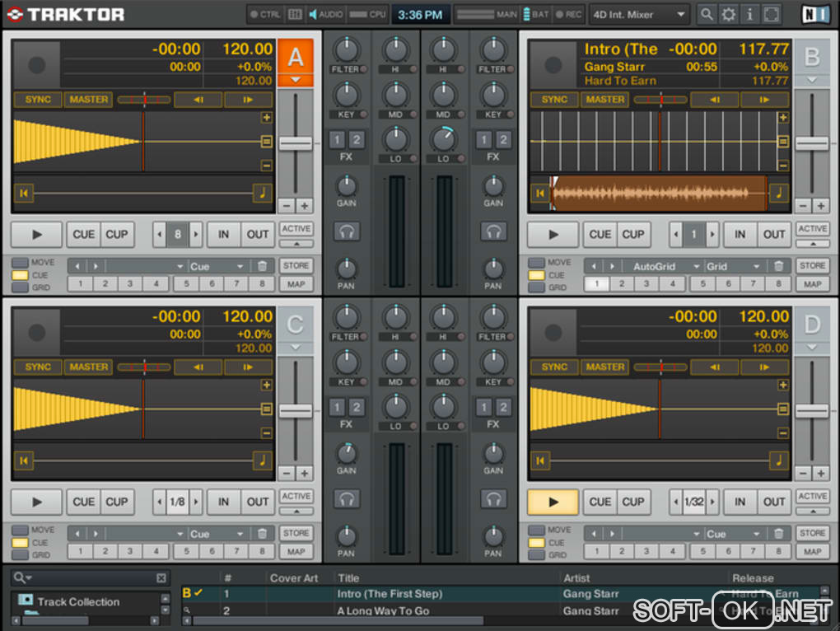Toggle Deck D headphone cue icon
The image size is (840, 631).
point(493,499)
